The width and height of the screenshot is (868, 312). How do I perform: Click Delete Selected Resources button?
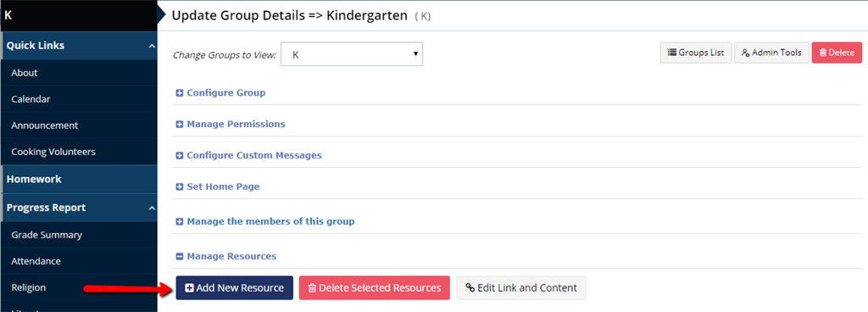pos(374,287)
